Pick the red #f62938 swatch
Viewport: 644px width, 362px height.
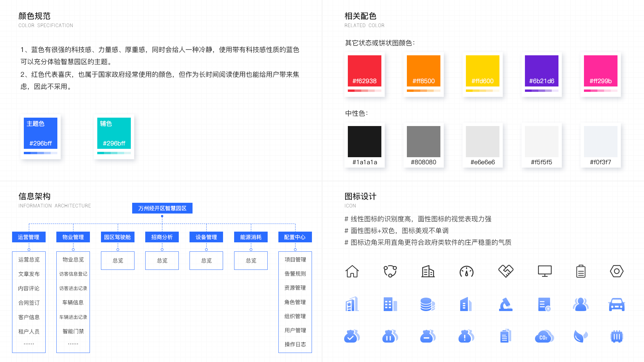point(365,71)
